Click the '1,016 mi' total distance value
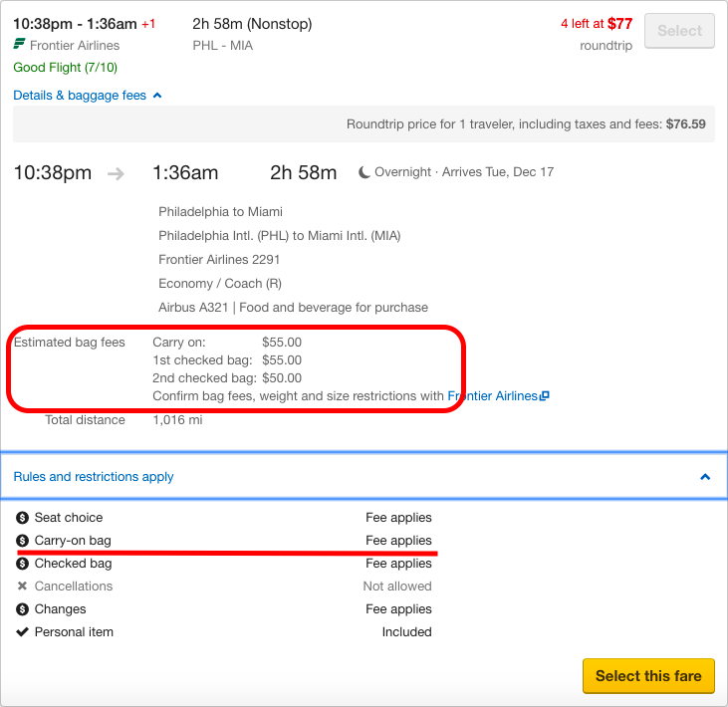The width and height of the screenshot is (728, 707). point(177,420)
